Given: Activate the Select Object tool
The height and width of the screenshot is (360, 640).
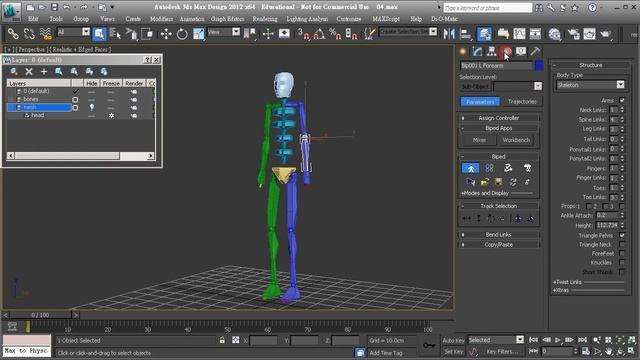Looking at the screenshot, I should point(99,34).
